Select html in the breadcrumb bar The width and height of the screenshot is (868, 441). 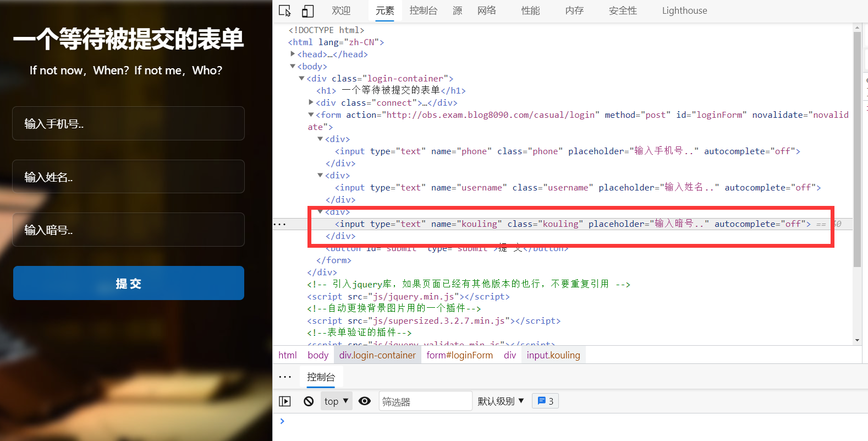[x=288, y=355]
